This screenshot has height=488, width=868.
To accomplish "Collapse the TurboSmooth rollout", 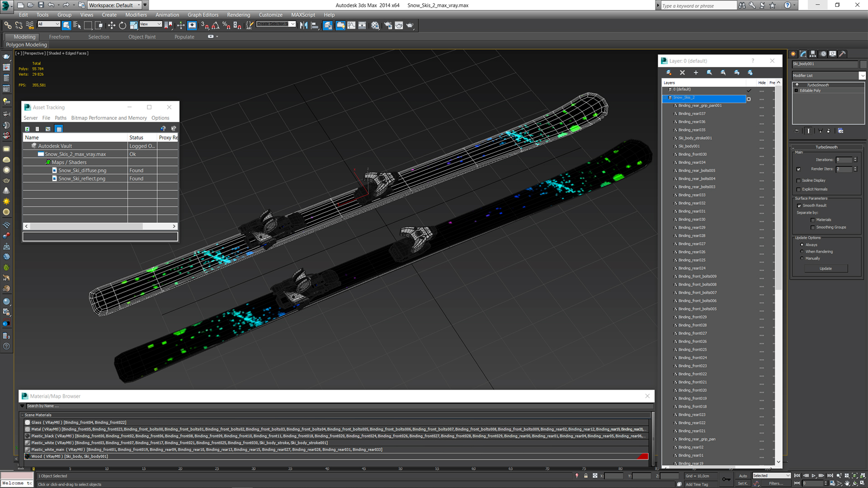I will [x=826, y=147].
